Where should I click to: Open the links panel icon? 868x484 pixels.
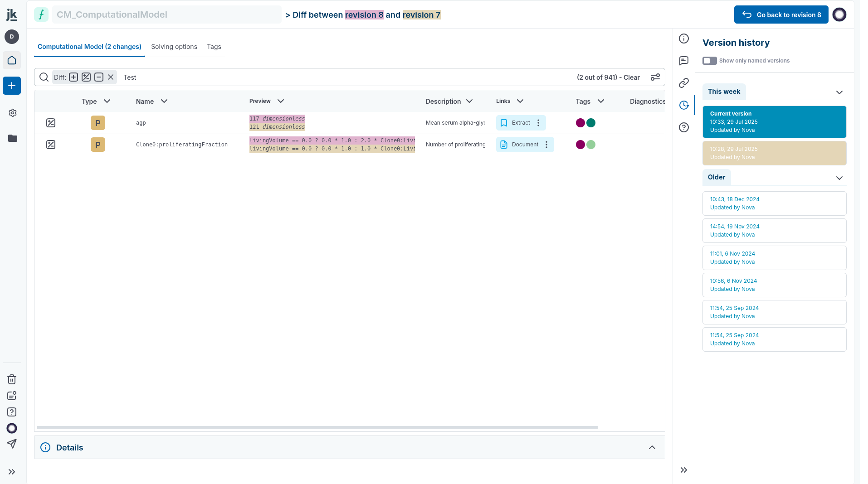pos(684,83)
